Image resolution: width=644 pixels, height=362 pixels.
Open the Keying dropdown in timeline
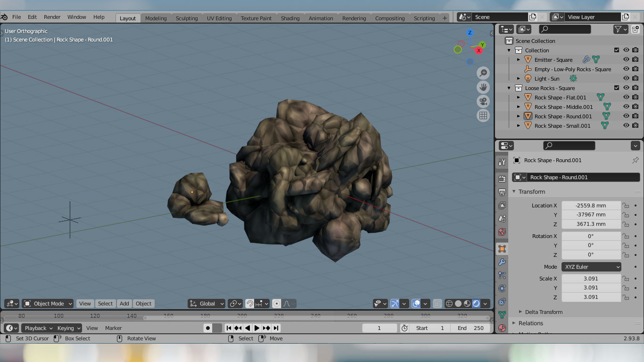click(x=68, y=328)
